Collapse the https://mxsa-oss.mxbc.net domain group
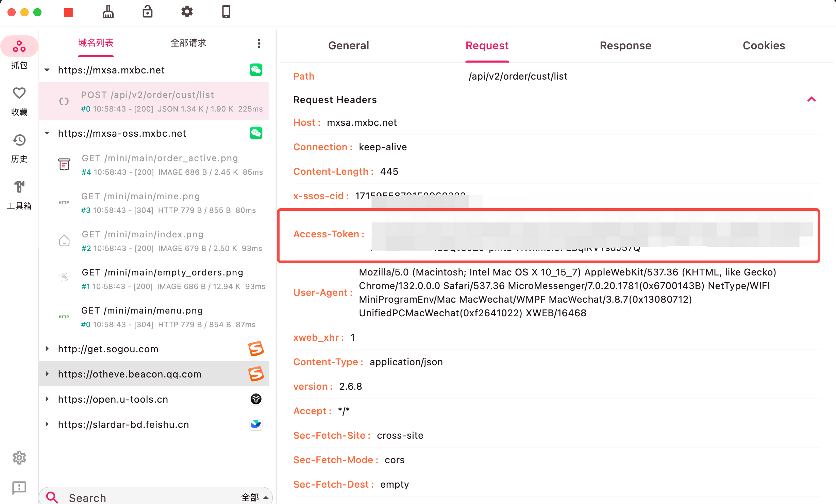Image resolution: width=836 pixels, height=504 pixels. pos(47,133)
